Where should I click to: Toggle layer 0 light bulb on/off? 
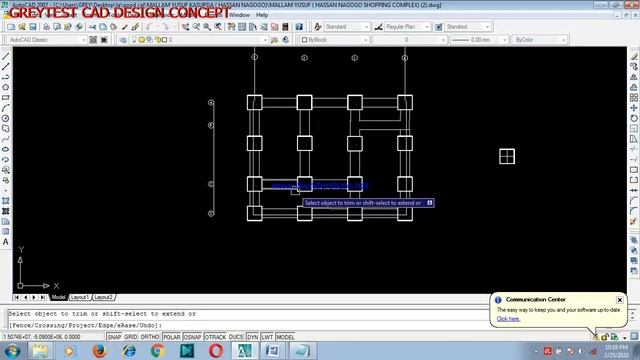pyautogui.click(x=134, y=40)
